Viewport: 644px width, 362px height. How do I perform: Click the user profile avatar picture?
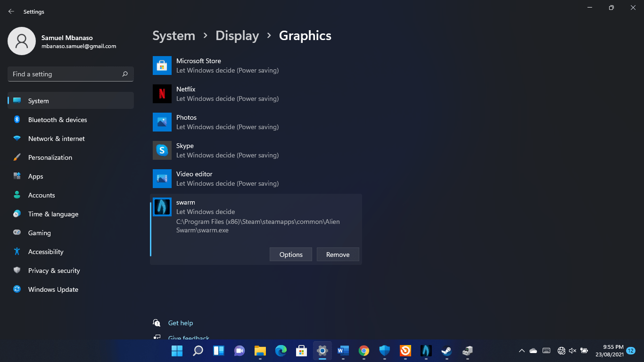22,41
